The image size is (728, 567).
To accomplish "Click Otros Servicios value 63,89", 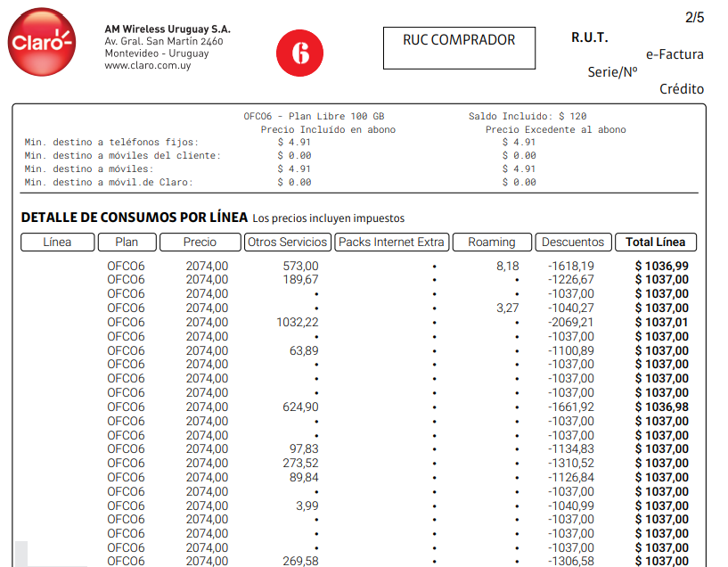I will pos(304,350).
